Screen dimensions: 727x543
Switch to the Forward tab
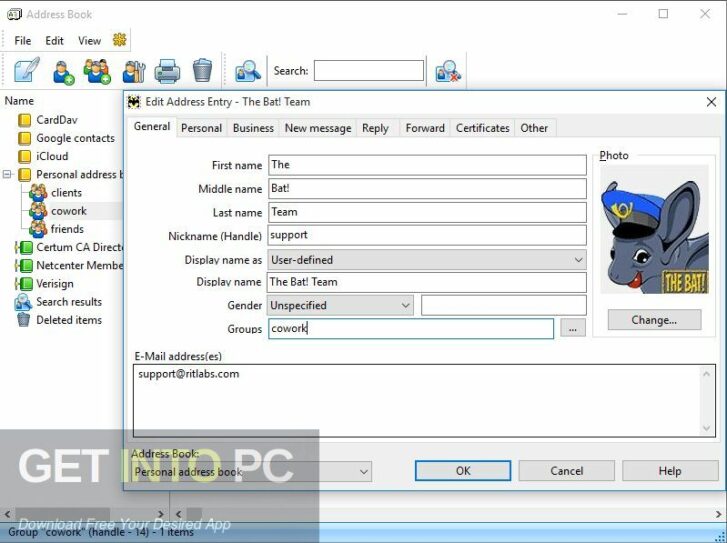point(425,128)
